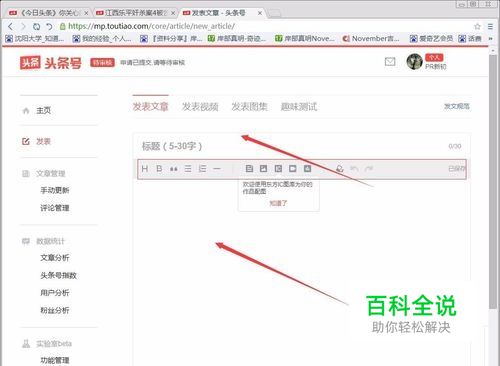500x366 pixels.
Task: Open 主页 in the sidebar
Action: pos(43,111)
